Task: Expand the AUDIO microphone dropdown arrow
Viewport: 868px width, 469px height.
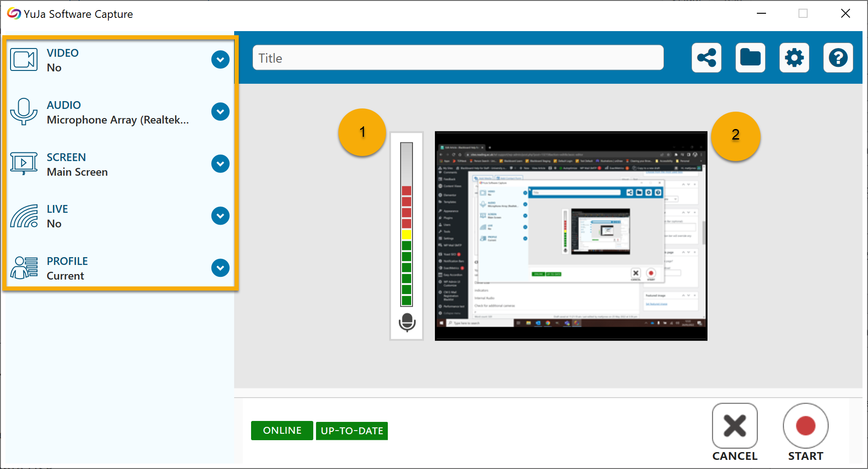Action: point(220,112)
